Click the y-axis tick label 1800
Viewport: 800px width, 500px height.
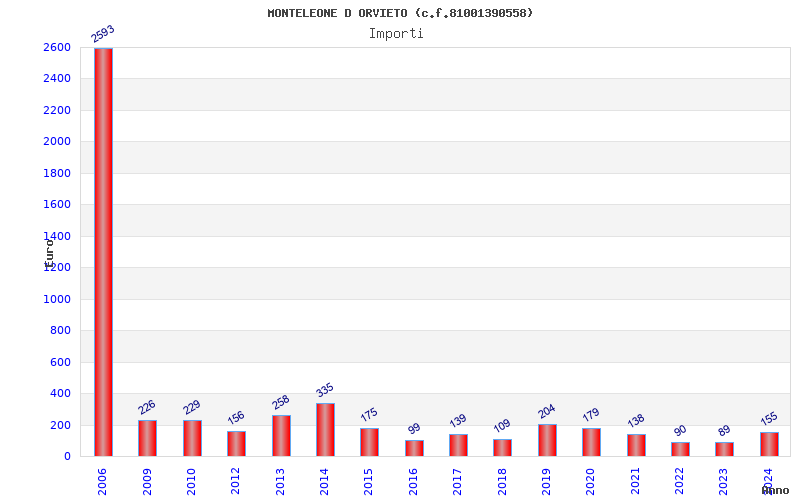[x=57, y=173]
